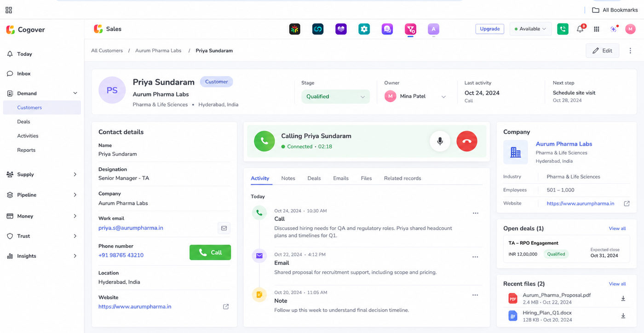
Task: Open All Bookmarks folder in browser bar
Action: tap(615, 10)
